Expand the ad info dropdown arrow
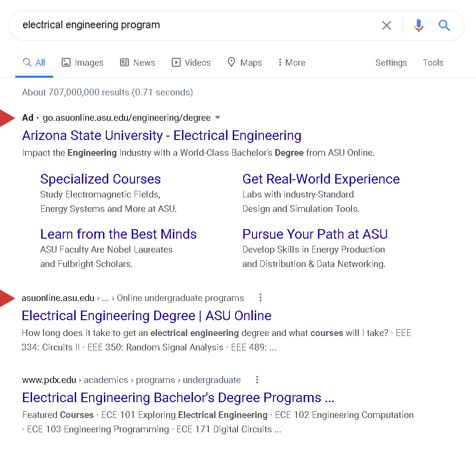Screen dimensions: 476x452 218,118
